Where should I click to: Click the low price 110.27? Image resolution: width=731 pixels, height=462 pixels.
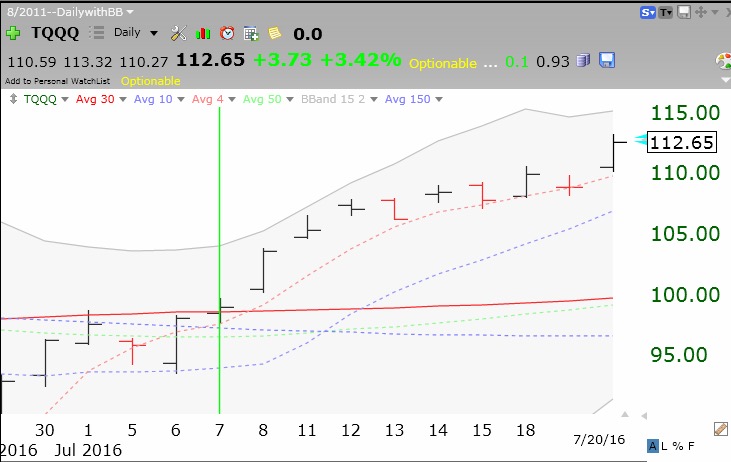(144, 62)
